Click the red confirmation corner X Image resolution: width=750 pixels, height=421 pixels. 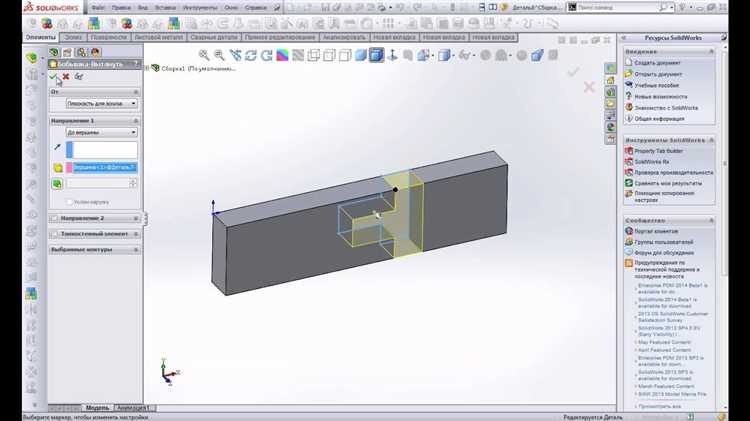tap(589, 87)
